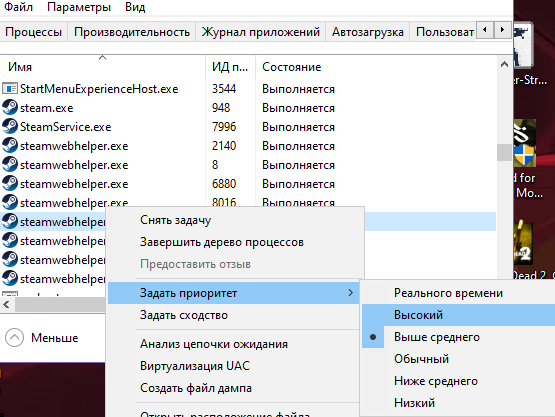Viewport: 555px width, 417px height.
Task: Click the horizontal scrollbar left arrow
Action: pos(6,304)
